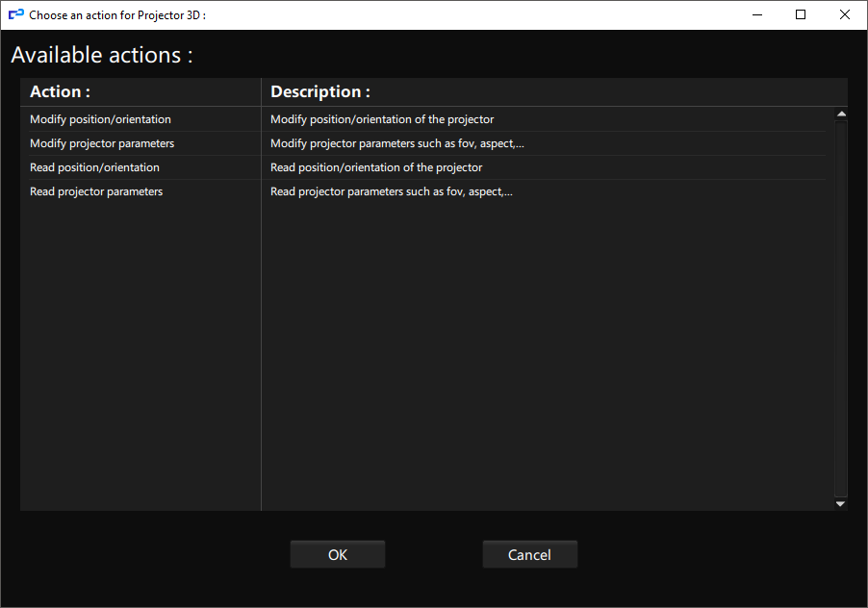Viewport: 868px width, 608px height.
Task: Sort by the Action column header
Action: [x=60, y=92]
